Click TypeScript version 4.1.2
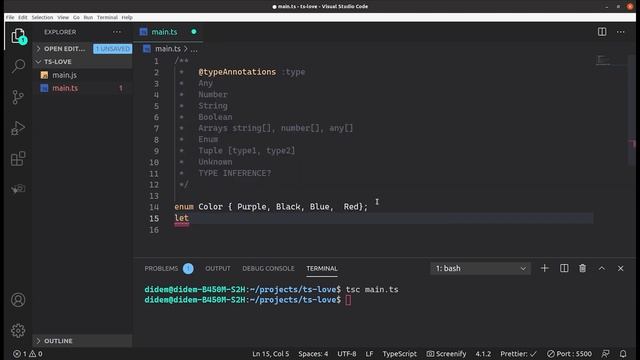 tap(483, 354)
